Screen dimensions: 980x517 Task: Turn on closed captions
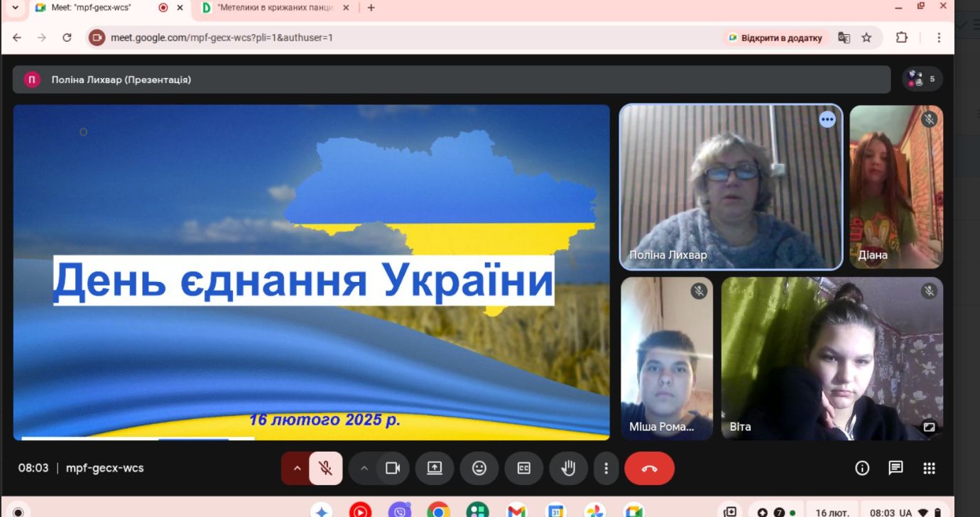524,468
